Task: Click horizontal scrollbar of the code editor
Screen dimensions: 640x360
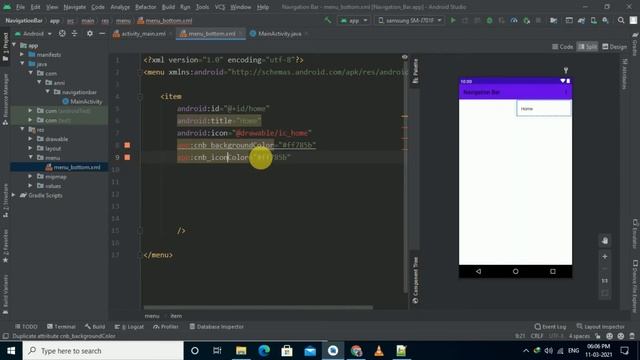Action: click(x=258, y=307)
